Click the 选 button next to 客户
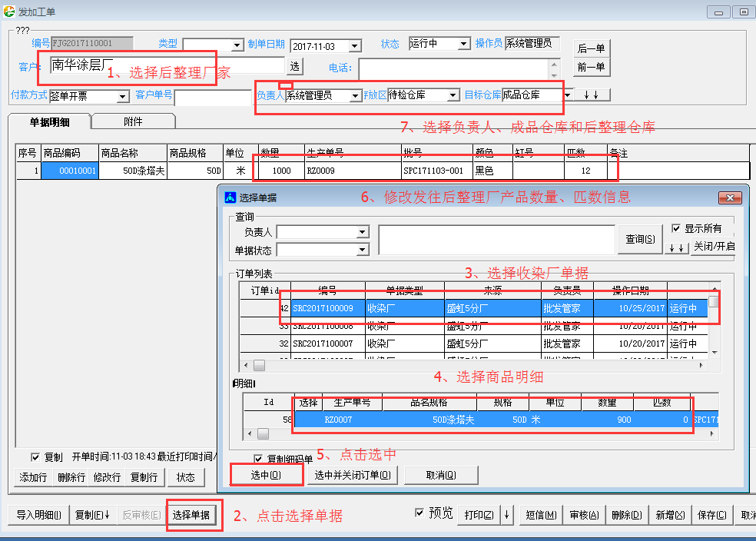 click(x=294, y=66)
